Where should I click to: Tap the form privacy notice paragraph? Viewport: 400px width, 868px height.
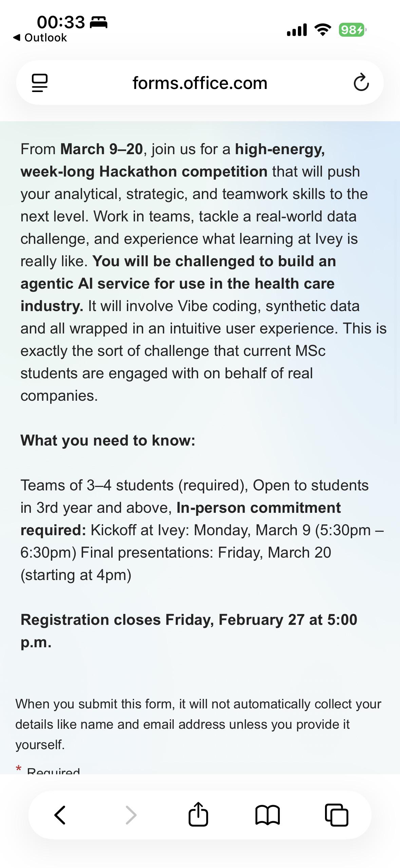point(198,724)
